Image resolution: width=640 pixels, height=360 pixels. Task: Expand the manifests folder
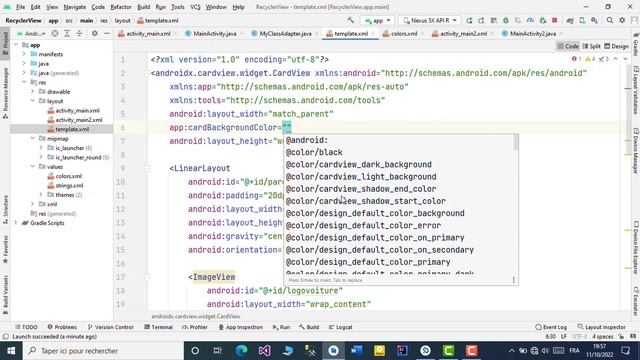[x=24, y=54]
